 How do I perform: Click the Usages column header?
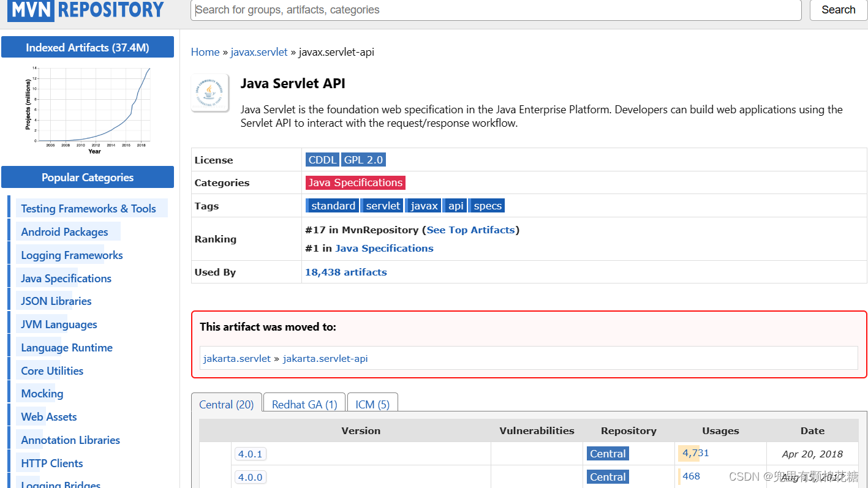[x=720, y=430]
